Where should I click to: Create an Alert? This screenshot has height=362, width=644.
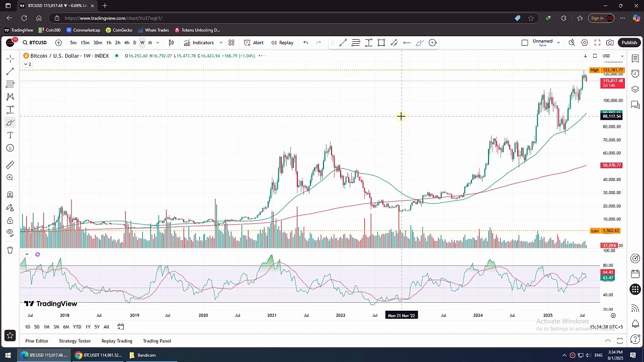click(254, 43)
